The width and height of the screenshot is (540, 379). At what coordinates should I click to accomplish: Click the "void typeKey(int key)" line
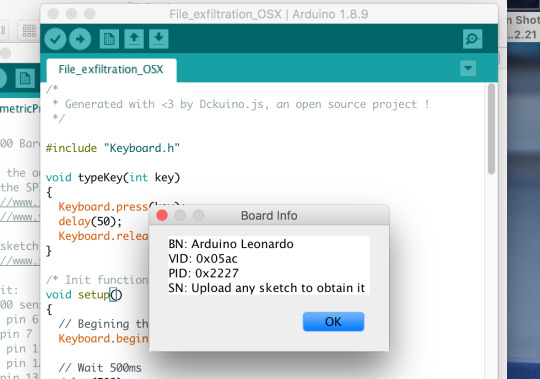tap(113, 178)
